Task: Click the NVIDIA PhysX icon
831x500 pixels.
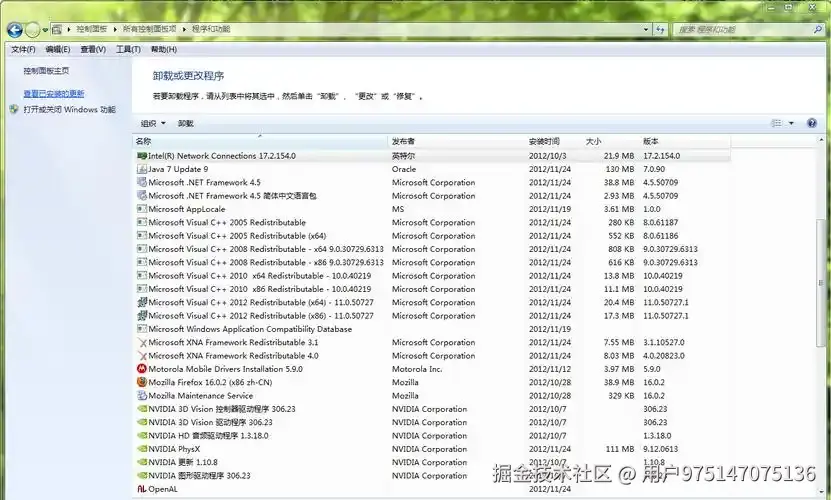Action: tap(142, 449)
